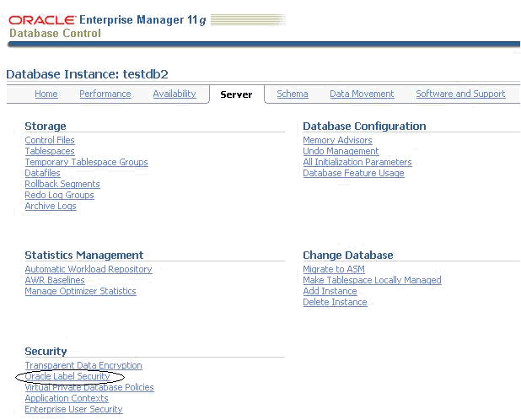Screen dimensions: 521x420
Task: Open Rollback Segments link
Action: 62,184
